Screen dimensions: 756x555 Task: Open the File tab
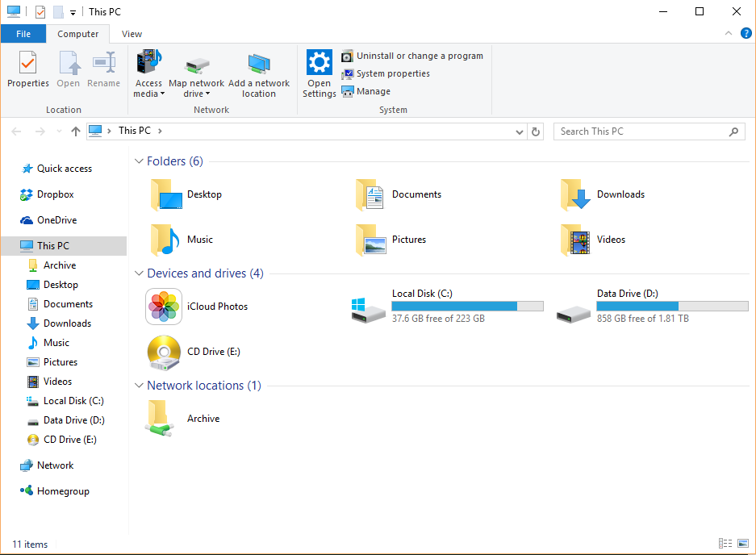click(23, 34)
